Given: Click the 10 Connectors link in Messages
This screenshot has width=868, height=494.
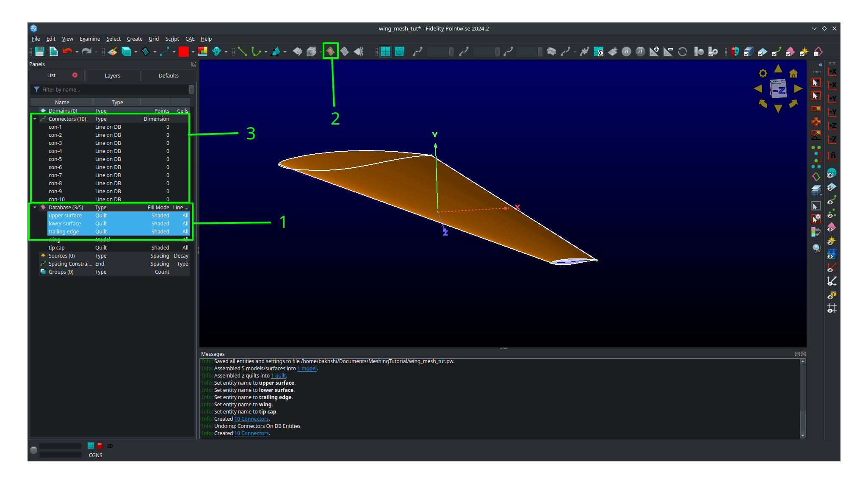Looking at the screenshot, I should [x=251, y=419].
